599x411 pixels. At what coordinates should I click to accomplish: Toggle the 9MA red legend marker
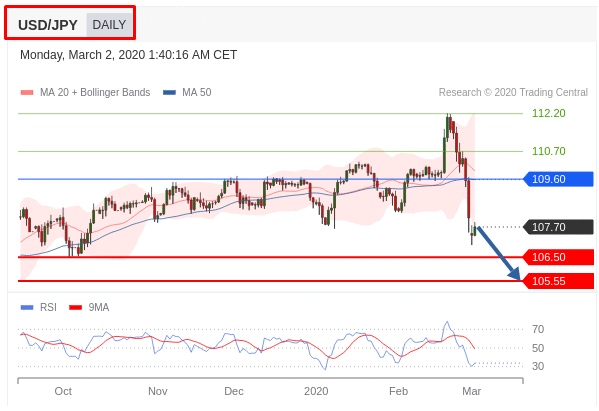tap(75, 307)
